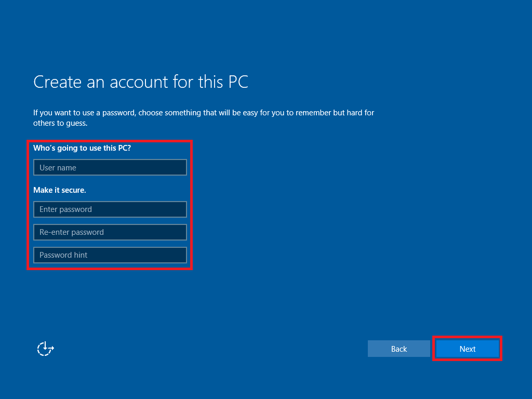
Task: Click the dashed-circle accessibility icon bottom left
Action: (45, 349)
